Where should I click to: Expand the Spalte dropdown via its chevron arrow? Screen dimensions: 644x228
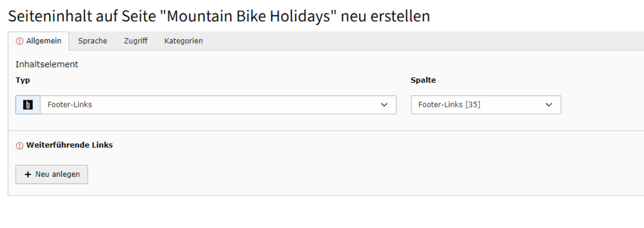pos(549,105)
